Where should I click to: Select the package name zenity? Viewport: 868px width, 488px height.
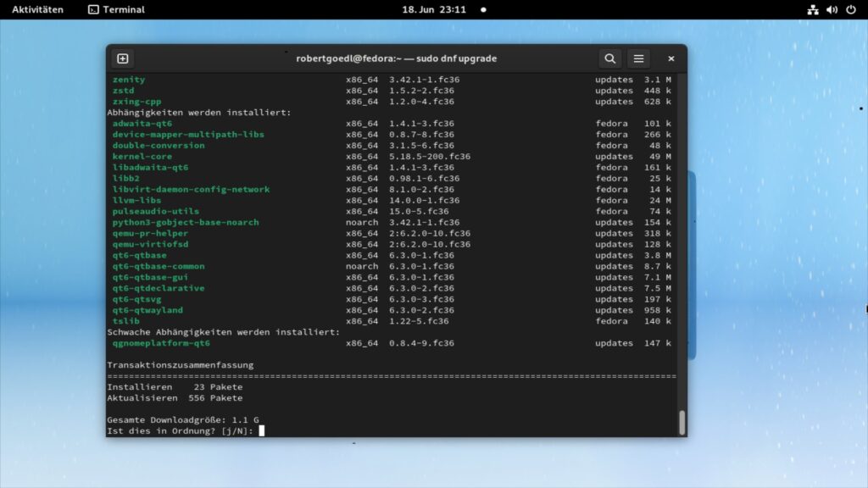click(129, 80)
